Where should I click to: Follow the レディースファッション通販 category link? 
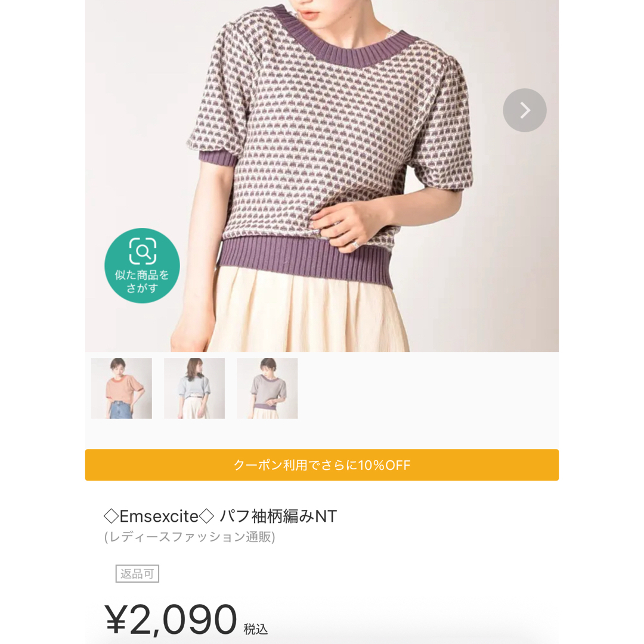pyautogui.click(x=190, y=537)
